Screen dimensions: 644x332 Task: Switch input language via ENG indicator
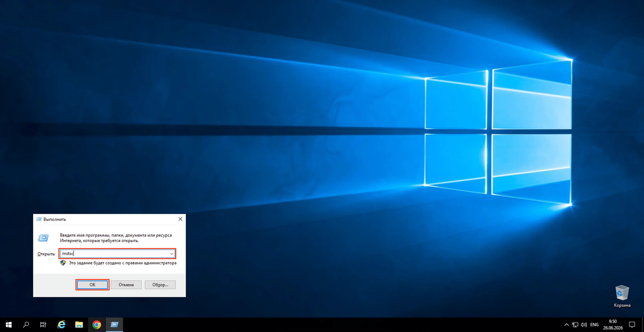(x=594, y=325)
